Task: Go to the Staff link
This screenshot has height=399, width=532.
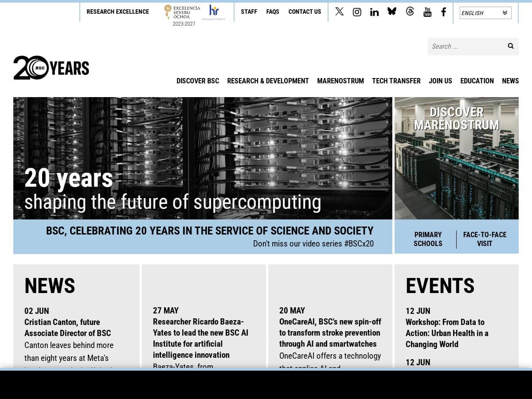Action: click(x=249, y=12)
